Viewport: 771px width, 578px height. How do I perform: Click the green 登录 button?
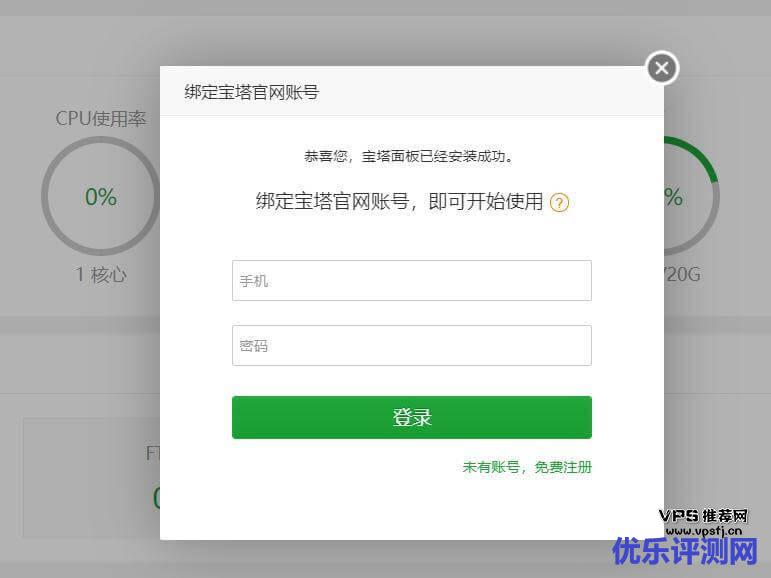point(412,417)
